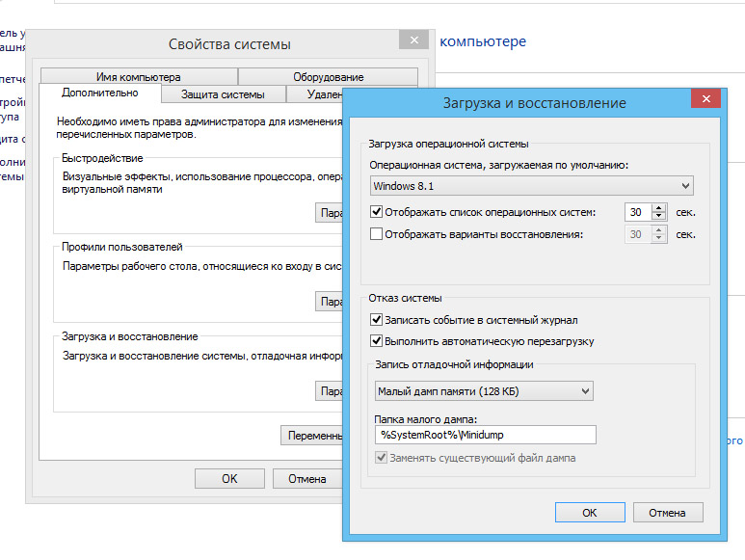Image resolution: width=745 pixels, height=560 pixels.
Task: Toggle Отображать список операционных систем checkbox
Action: (377, 212)
